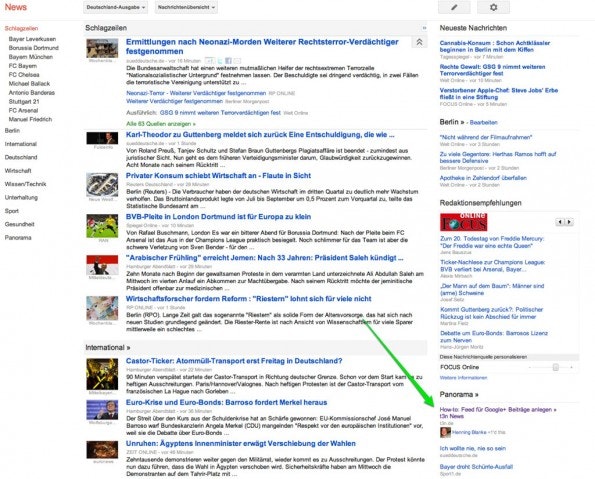Show next Redaktionsempfehlungen source with right arrow
The height and width of the screenshot is (479, 595).
click(x=569, y=222)
